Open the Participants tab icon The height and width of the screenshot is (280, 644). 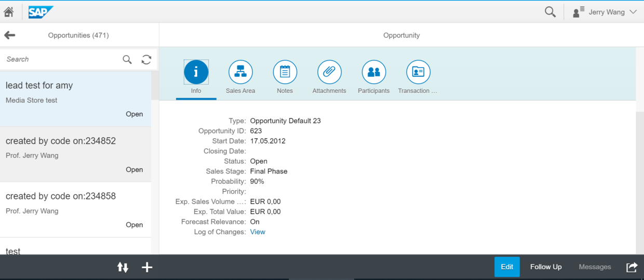point(373,72)
